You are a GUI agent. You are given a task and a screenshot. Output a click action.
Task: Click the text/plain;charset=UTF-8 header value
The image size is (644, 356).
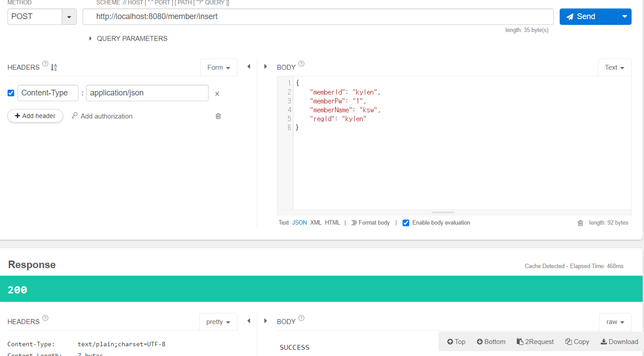pyautogui.click(x=122, y=344)
